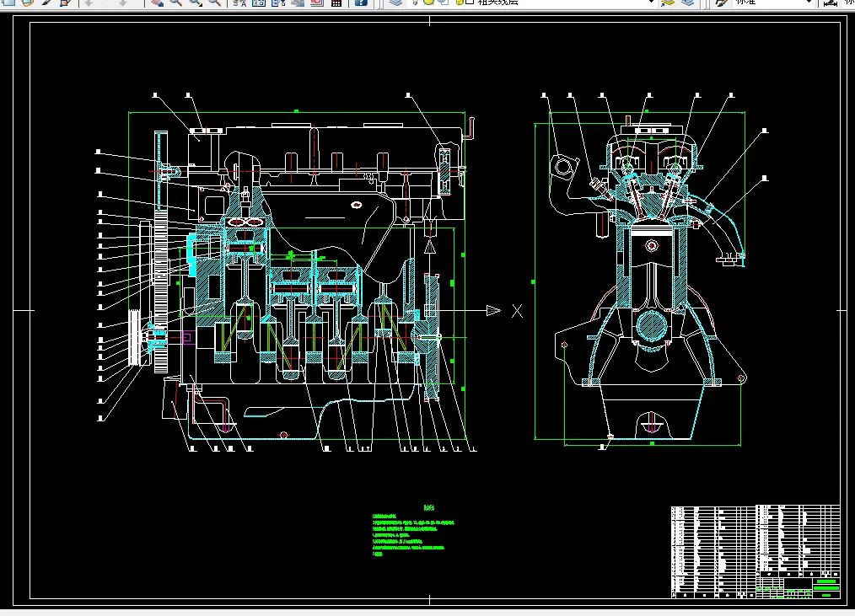Screen dimensions: 855x616
Task: Open the Text Style manager icon
Action: (x=722, y=3)
